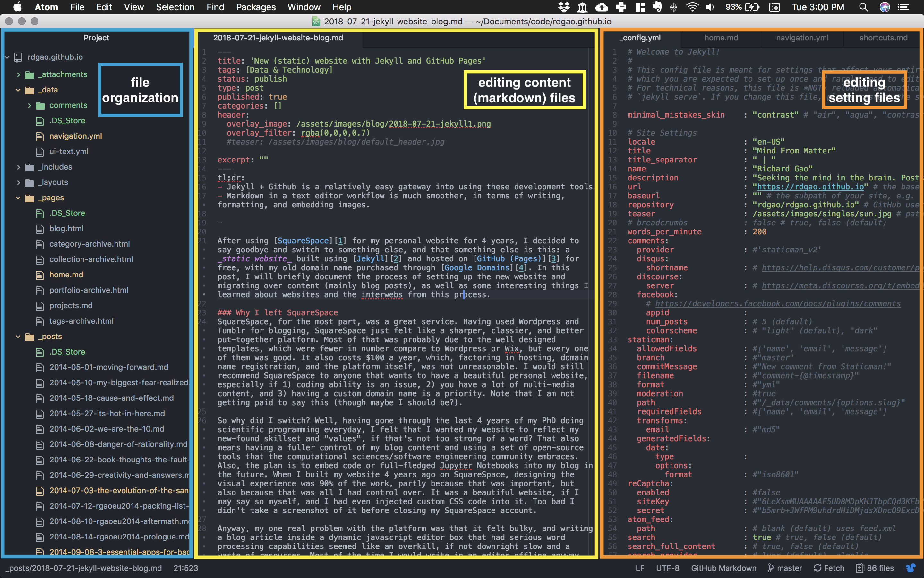Screen dimensions: 924x578
Task: Open collection-archive.html in tree view
Action: click(91, 259)
